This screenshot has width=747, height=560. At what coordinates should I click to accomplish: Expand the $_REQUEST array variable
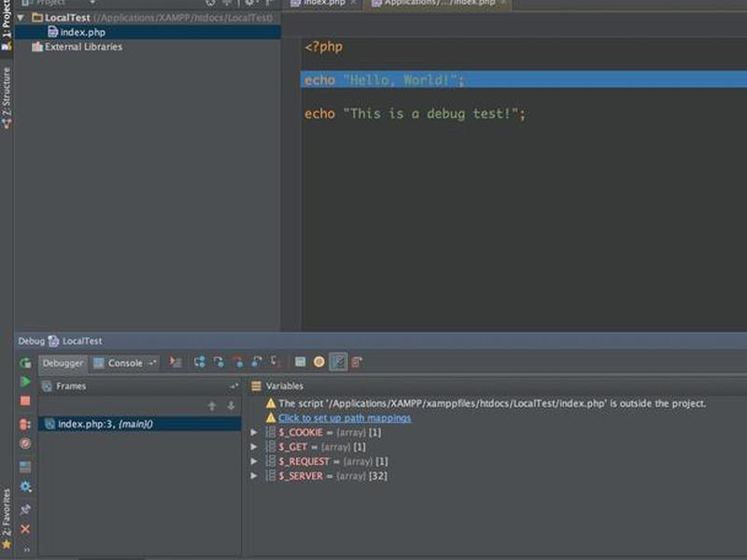click(x=254, y=461)
